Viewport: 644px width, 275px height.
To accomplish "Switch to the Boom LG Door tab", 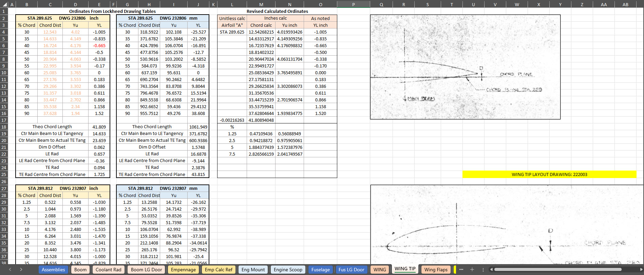I will pos(146,270).
